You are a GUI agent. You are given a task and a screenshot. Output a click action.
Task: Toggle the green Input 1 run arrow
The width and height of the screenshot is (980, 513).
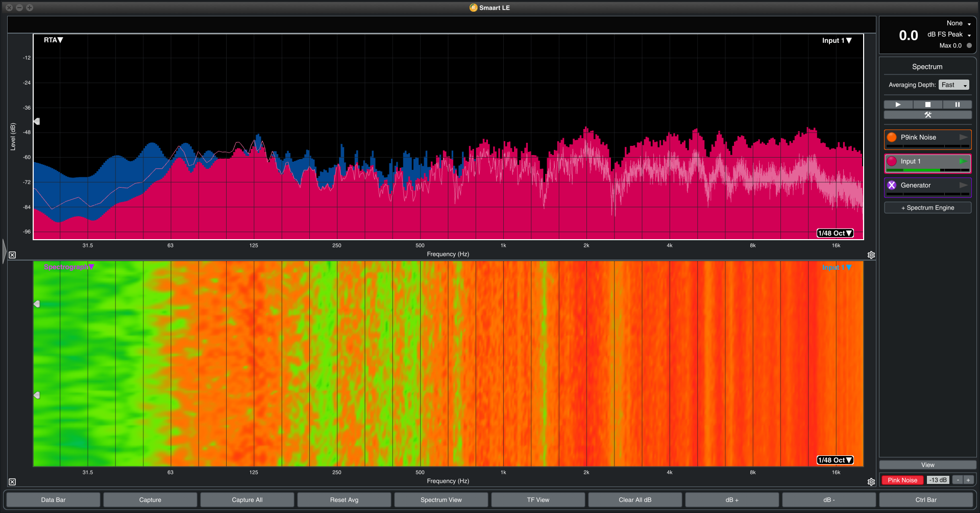[x=963, y=161]
